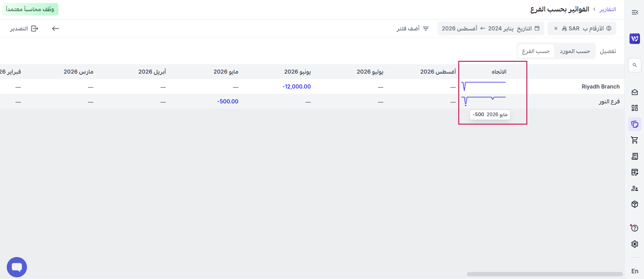644x279 pixels.
Task: Select the حسب الفرع tab
Action: (536, 51)
